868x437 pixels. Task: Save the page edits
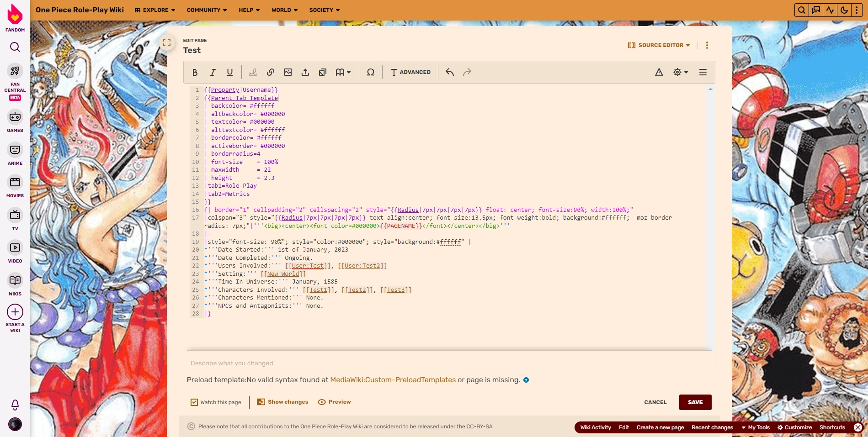(x=695, y=402)
